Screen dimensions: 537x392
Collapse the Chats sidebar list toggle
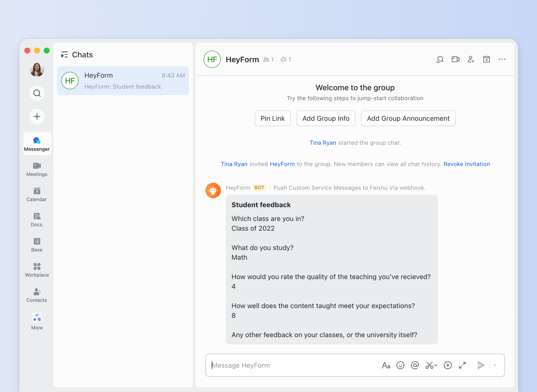click(64, 55)
